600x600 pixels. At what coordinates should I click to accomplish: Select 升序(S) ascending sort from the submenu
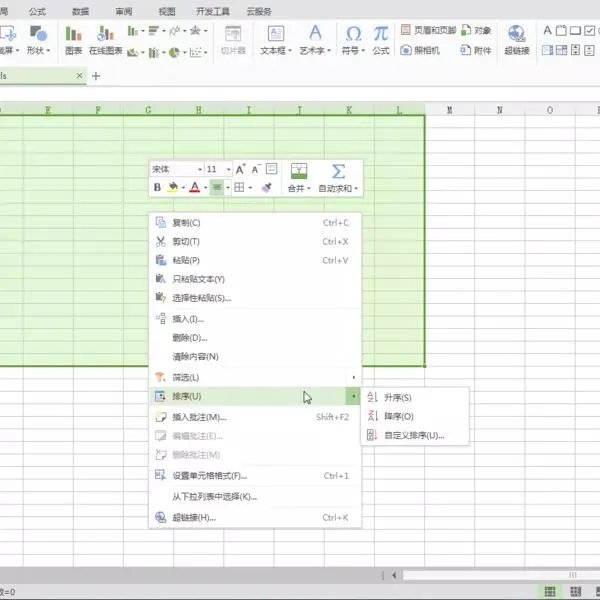tap(398, 397)
